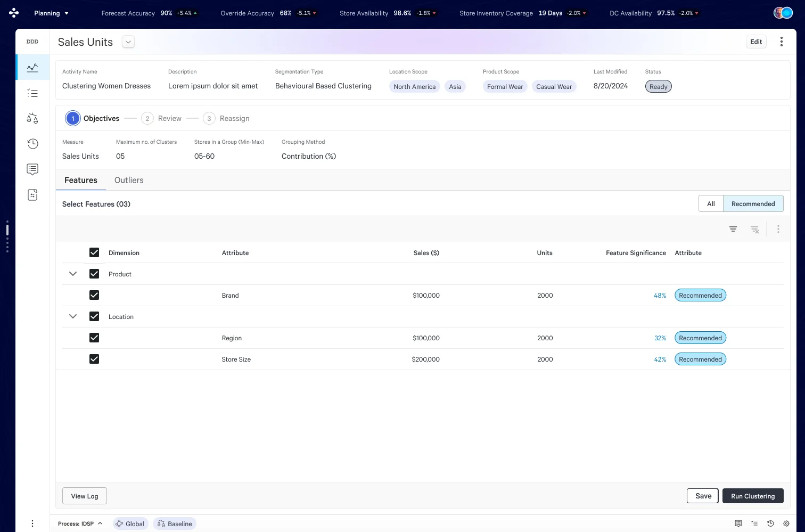Switch to the Features tab
Screen dimensions: 805x532
[81, 180]
